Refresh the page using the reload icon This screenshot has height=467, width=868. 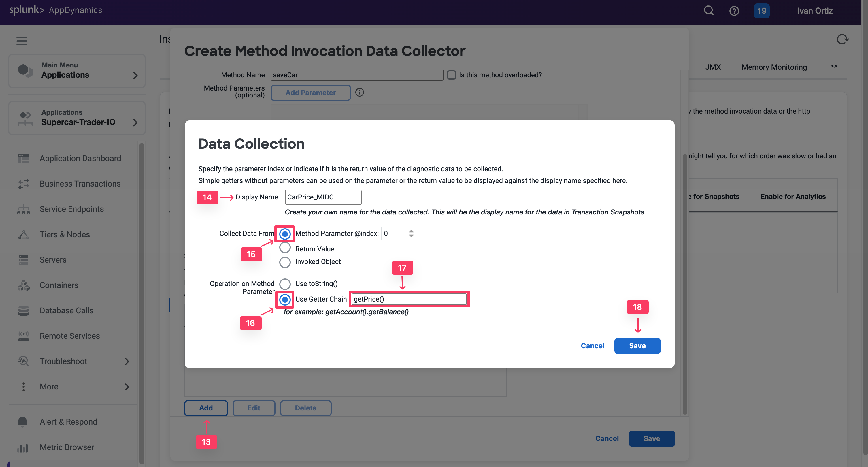842,39
